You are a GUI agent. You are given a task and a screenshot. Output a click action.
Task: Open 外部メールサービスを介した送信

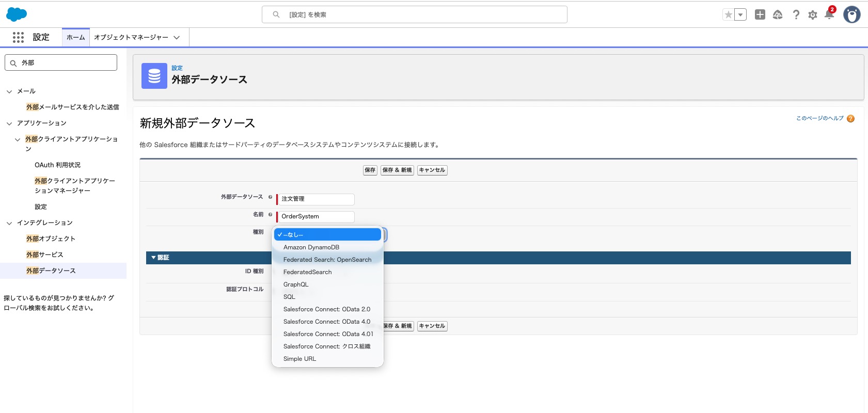(73, 107)
